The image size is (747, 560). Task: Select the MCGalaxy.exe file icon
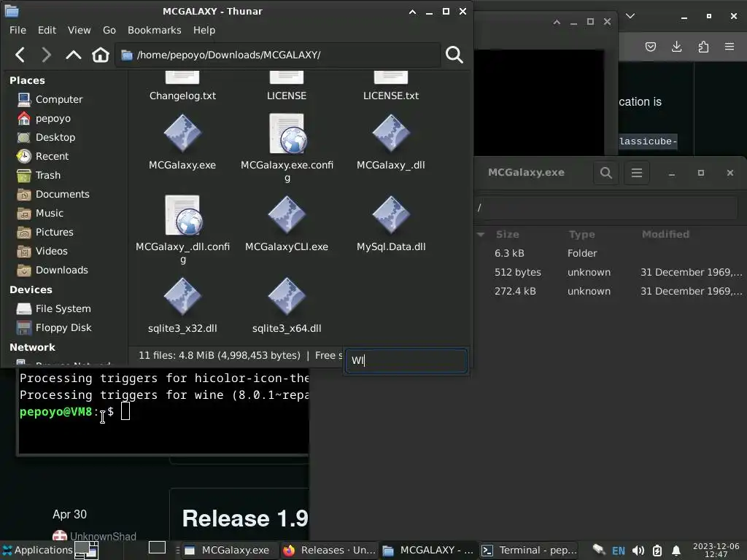pyautogui.click(x=182, y=133)
